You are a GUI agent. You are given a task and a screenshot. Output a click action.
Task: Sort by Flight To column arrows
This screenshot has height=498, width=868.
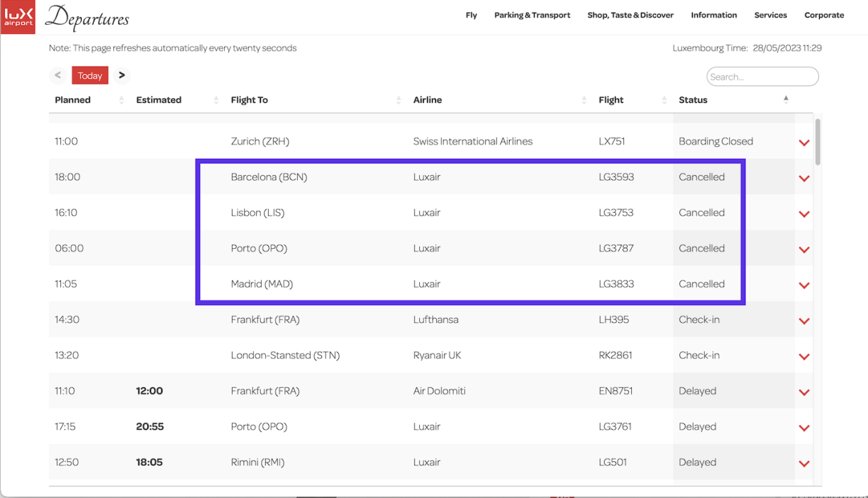tap(399, 100)
